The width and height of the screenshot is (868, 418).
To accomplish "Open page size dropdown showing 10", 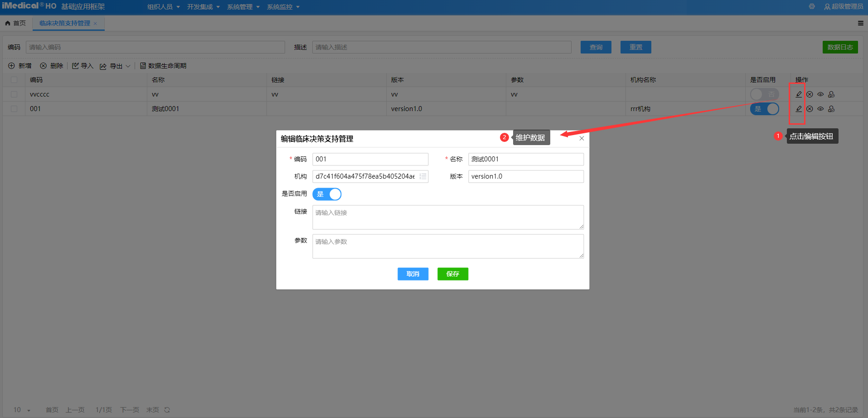I will [21, 410].
